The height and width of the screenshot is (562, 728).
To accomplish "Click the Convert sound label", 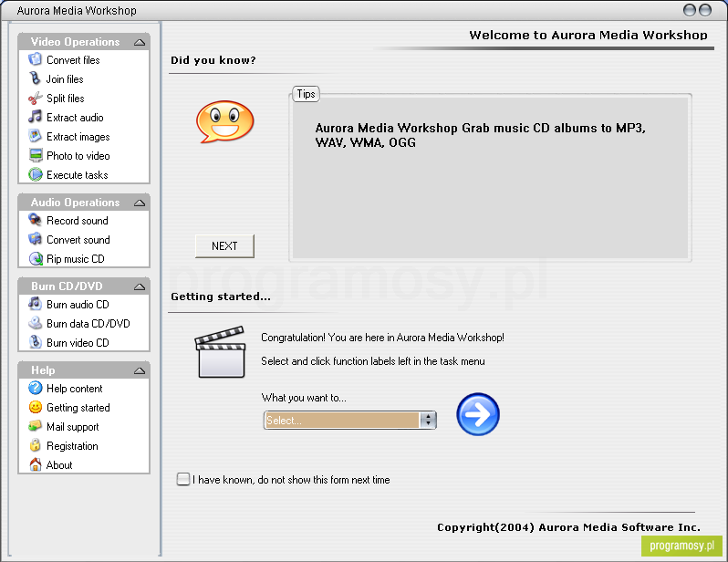I will point(78,240).
